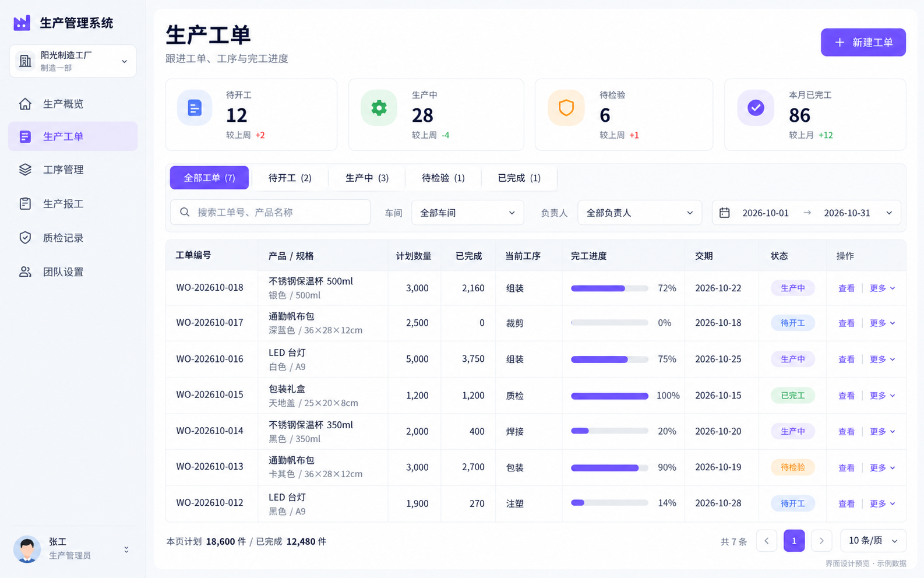
Task: Click the 2026-10-01 start date field
Action: coord(766,213)
